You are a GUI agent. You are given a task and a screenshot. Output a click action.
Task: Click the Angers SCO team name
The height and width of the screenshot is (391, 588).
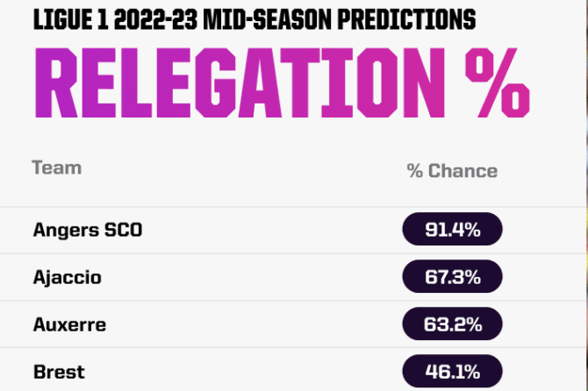(87, 231)
